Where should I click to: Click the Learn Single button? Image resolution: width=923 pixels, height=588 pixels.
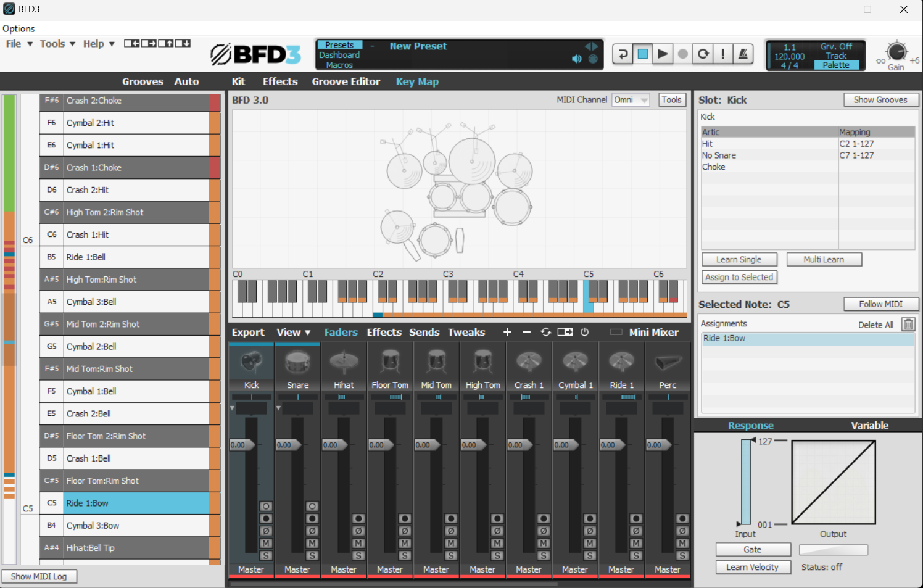pos(739,260)
